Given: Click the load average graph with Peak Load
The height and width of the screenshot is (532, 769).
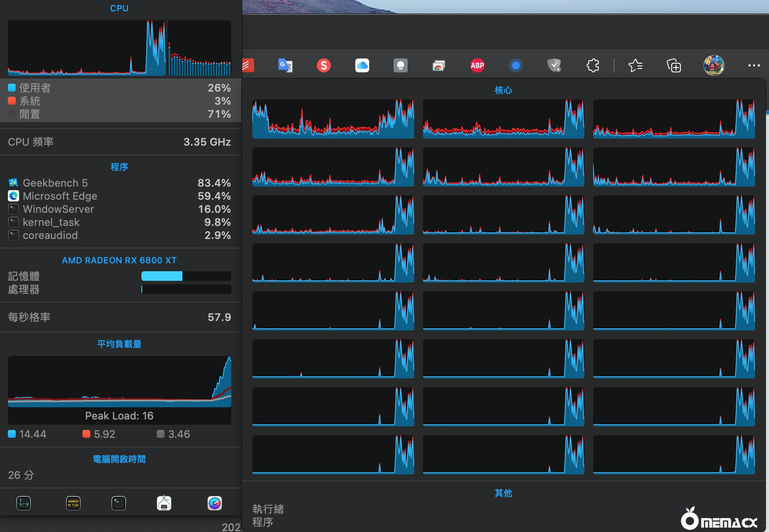Looking at the screenshot, I should click(119, 382).
